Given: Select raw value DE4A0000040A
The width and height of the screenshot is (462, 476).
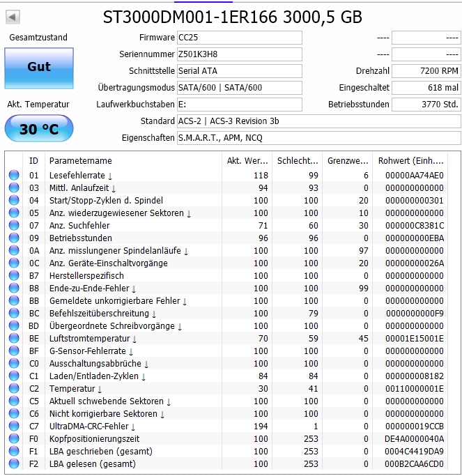Looking at the screenshot, I should coord(415,438).
